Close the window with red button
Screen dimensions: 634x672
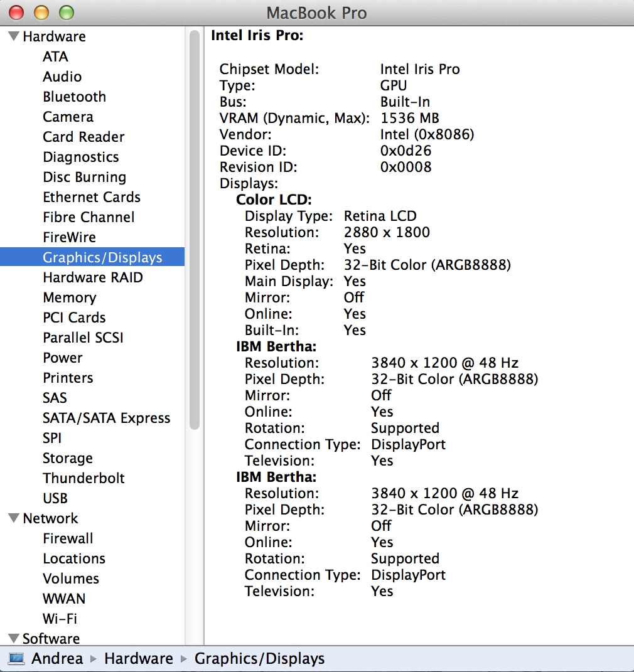coord(17,13)
